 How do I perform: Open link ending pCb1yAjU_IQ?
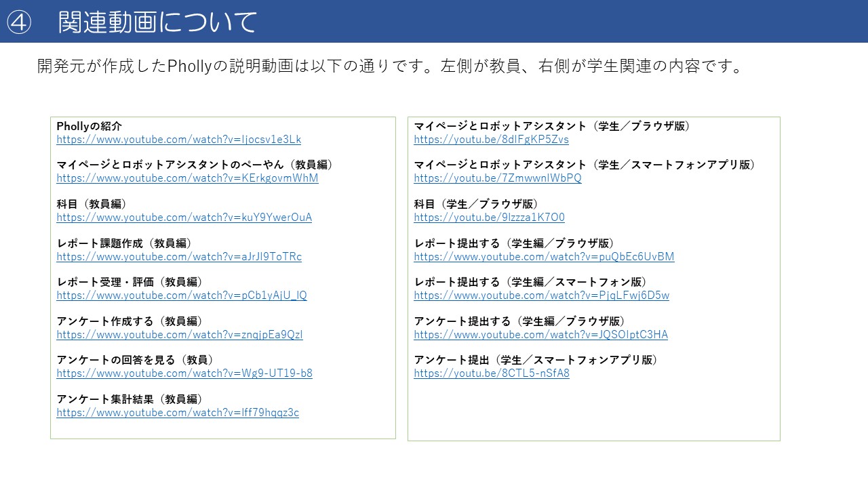coord(182,296)
